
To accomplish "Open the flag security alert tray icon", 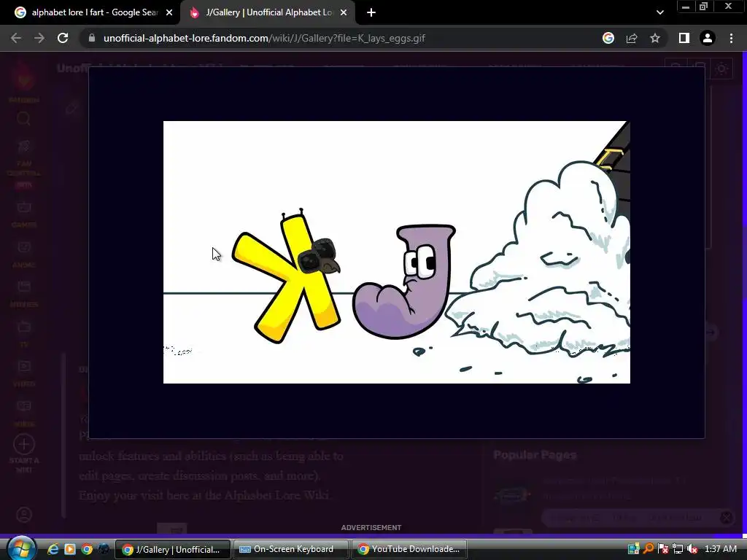I will click(x=663, y=549).
